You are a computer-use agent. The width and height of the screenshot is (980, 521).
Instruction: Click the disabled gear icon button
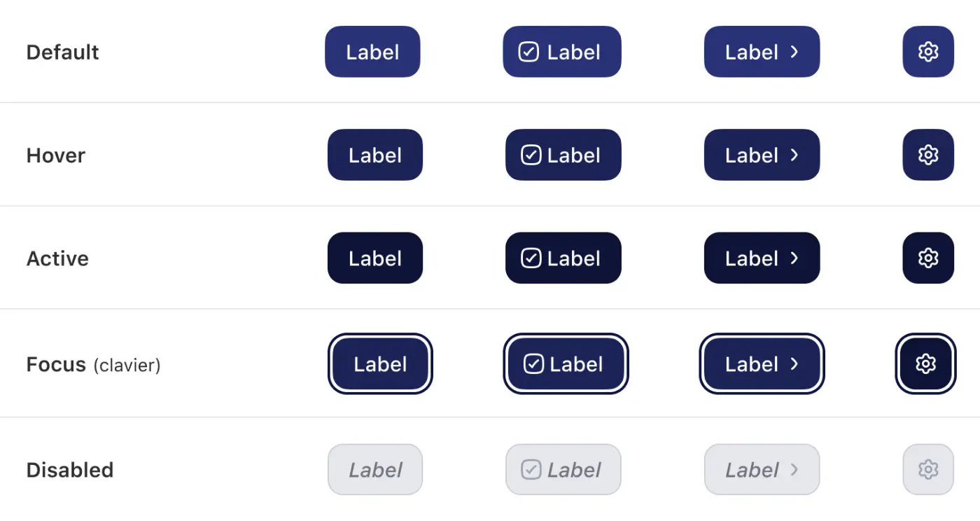(928, 469)
